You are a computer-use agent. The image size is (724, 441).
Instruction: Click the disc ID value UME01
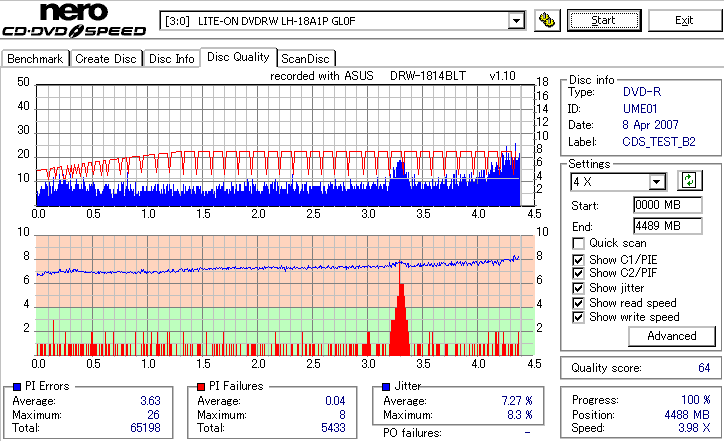(x=640, y=109)
